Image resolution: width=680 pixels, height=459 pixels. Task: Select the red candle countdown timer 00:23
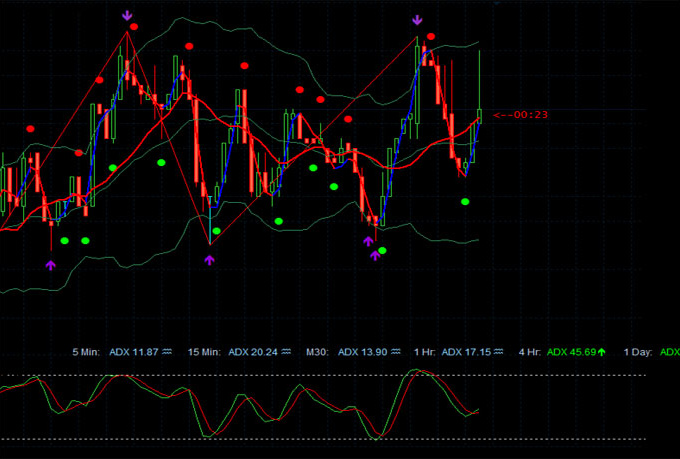click(x=521, y=115)
